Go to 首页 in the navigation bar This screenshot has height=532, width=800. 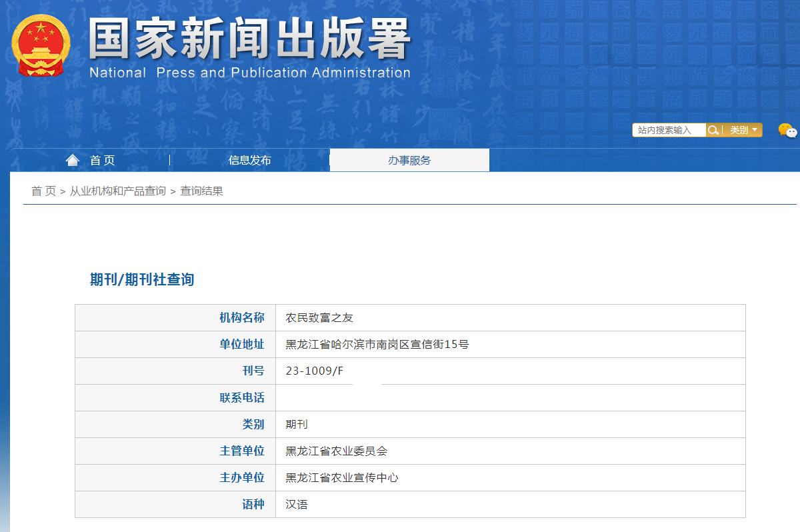pos(103,160)
